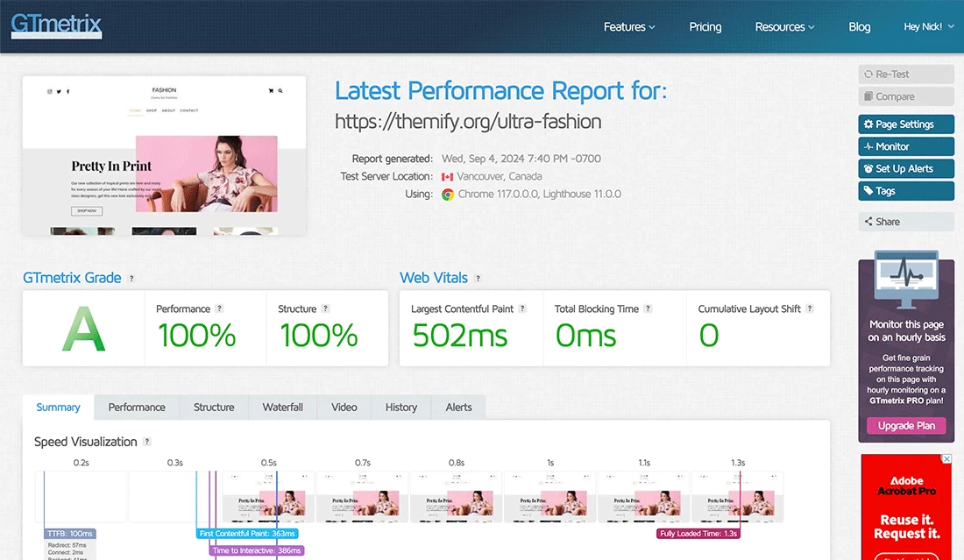This screenshot has width=964, height=560.
Task: Open Page Settings
Action: [x=906, y=124]
